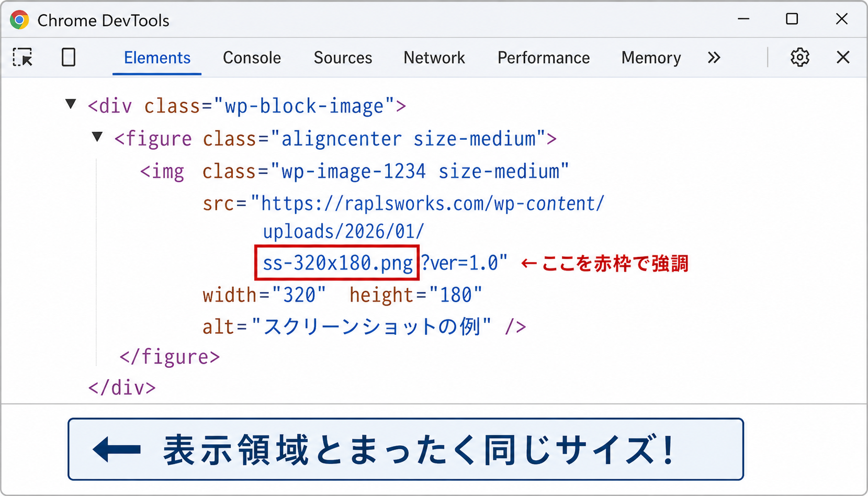Open the src URL https://raplsworks.com/wp-content/

coord(433,204)
